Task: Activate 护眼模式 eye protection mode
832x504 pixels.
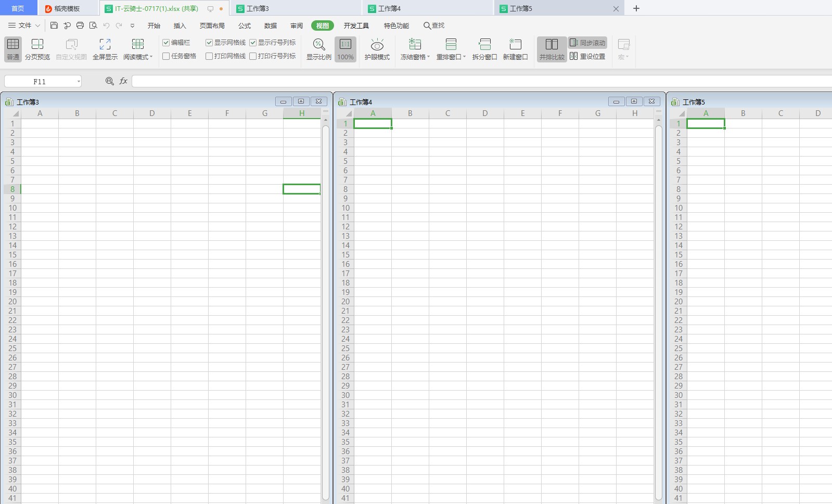Action: coord(377,49)
